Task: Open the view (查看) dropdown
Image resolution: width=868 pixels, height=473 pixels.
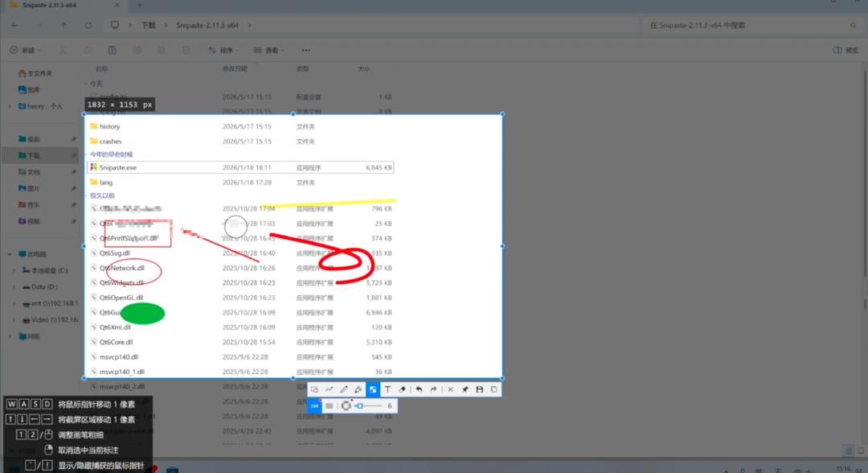Action: (269, 51)
